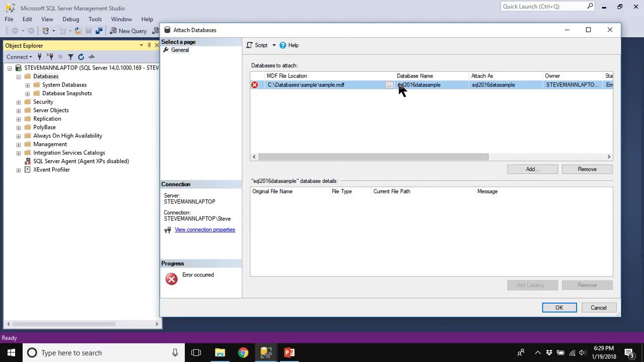Expand the Integration Services Catalogs node

point(19,153)
